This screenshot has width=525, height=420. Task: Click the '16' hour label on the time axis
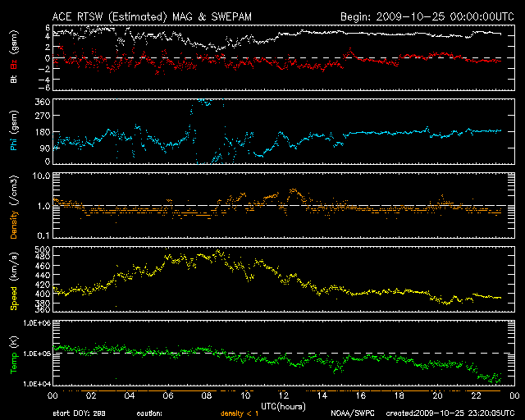click(361, 396)
